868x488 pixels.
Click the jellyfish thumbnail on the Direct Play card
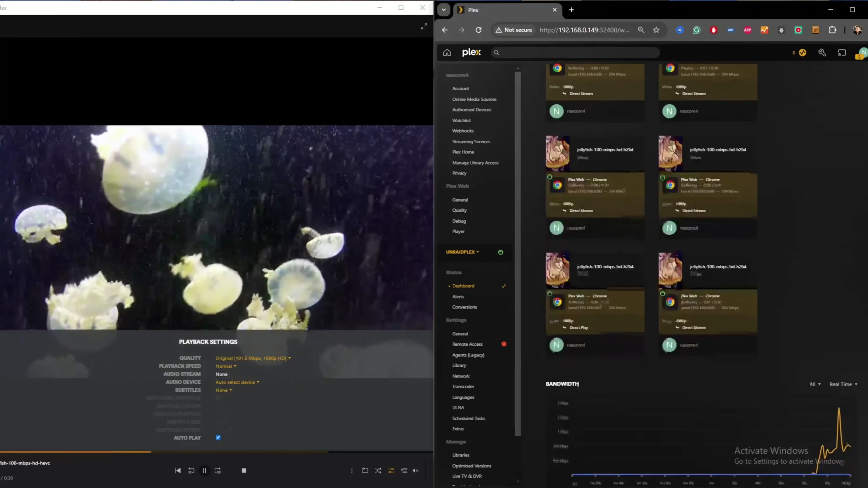[x=557, y=270]
